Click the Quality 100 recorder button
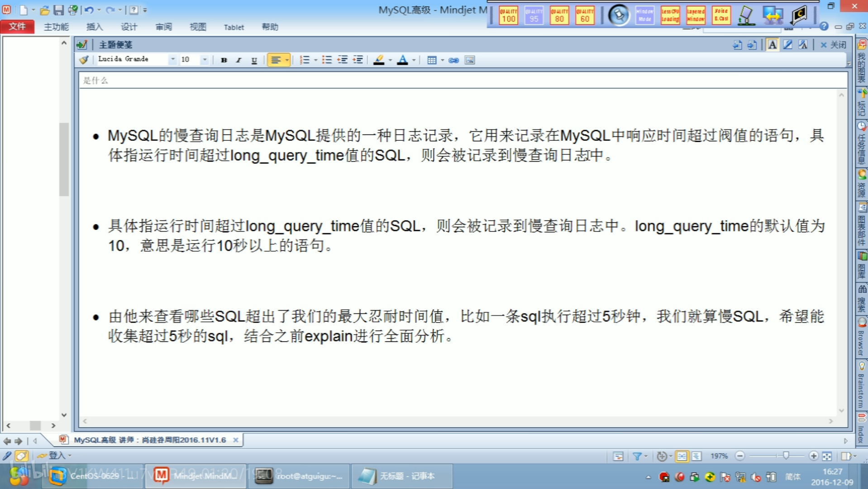868x489 pixels. (508, 15)
